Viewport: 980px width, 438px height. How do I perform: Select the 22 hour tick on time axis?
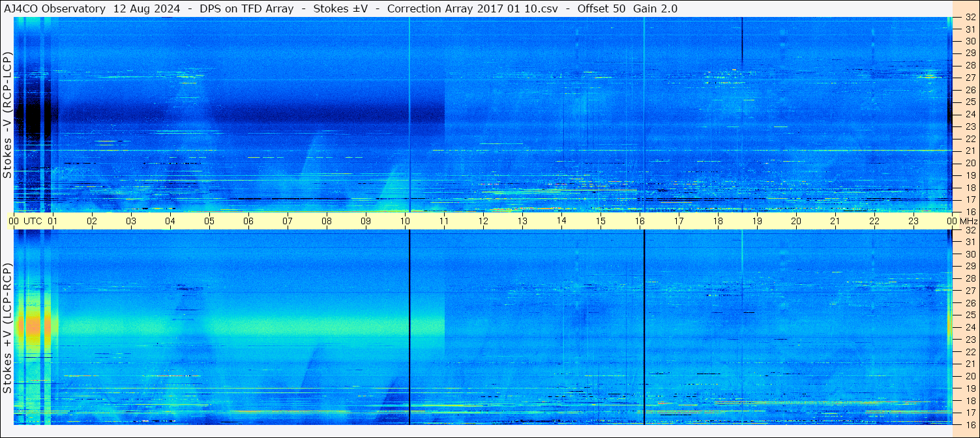(874, 222)
